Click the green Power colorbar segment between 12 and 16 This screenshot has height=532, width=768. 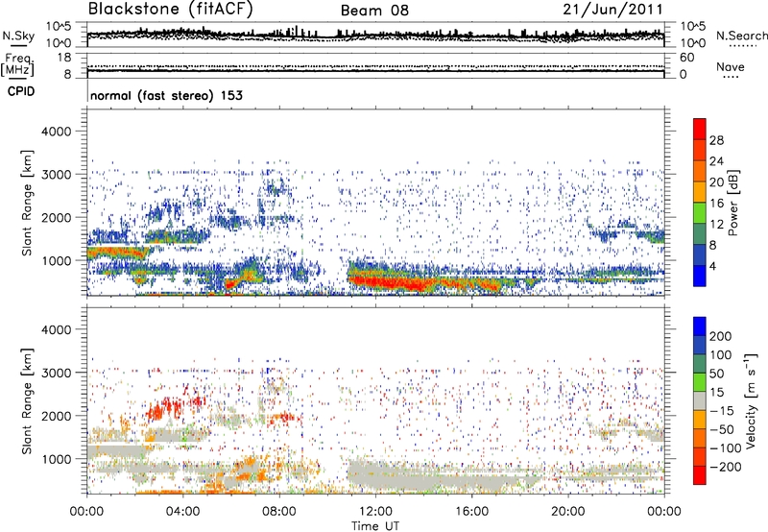pyautogui.click(x=700, y=212)
